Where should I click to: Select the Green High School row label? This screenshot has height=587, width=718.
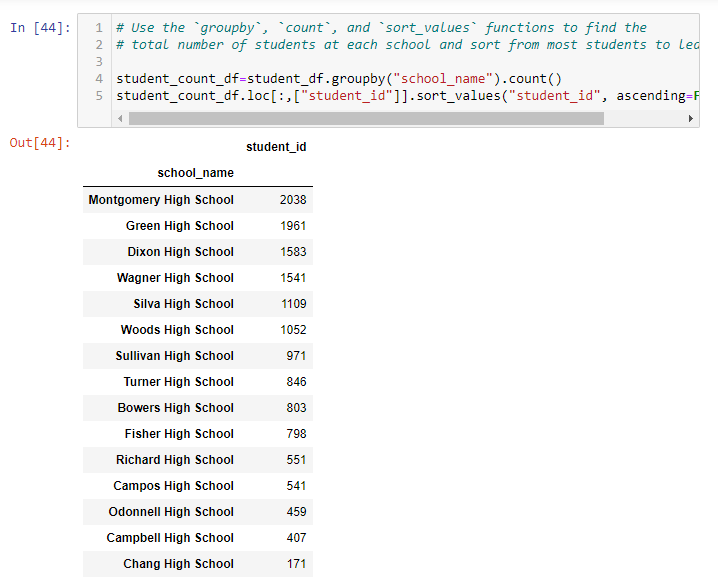180,226
